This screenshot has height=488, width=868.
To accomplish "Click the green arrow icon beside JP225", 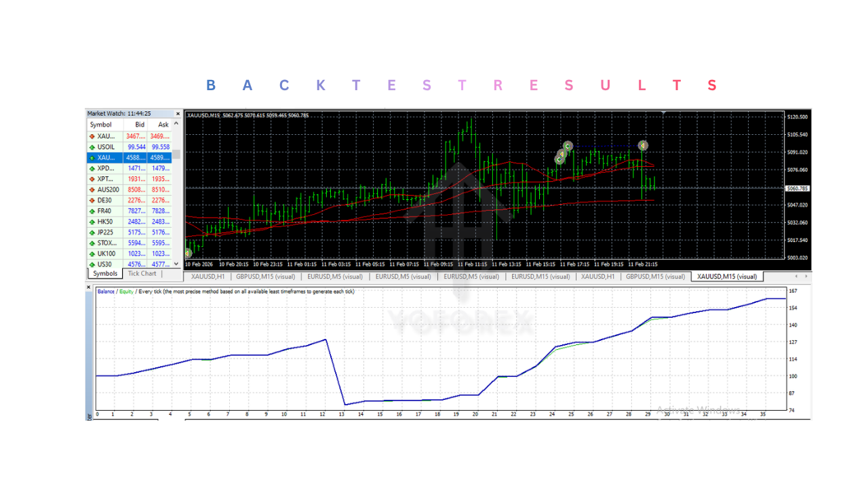I will (92, 232).
